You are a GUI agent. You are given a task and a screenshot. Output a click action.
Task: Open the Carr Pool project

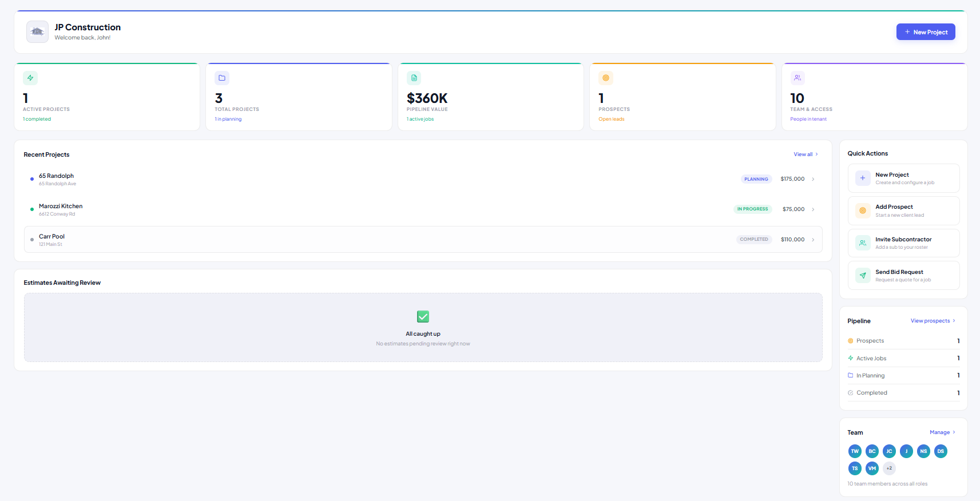[423, 240]
